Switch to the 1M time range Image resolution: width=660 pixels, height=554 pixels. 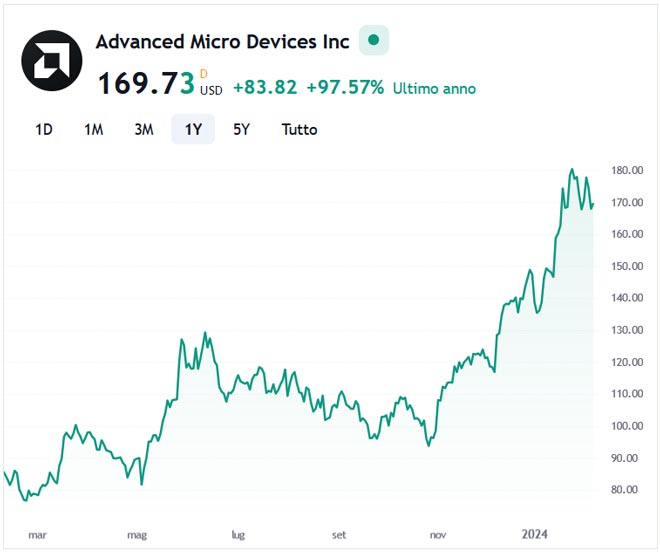click(93, 129)
